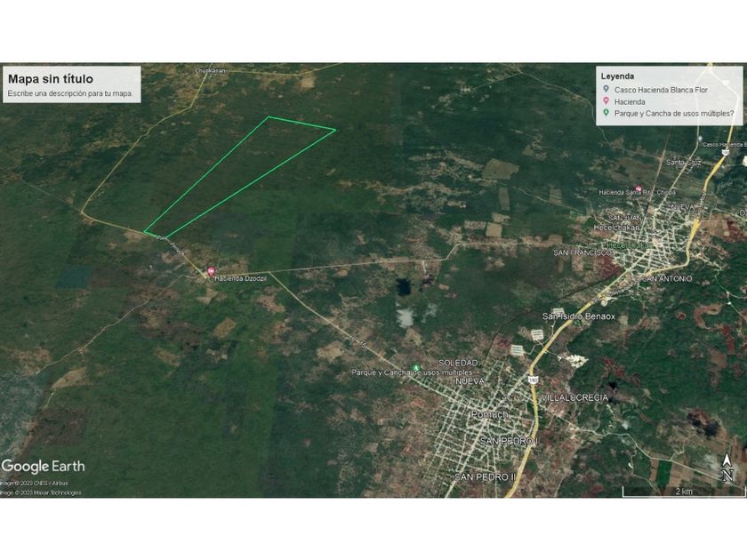Click the 'SAN PEDRO I' label
Image resolution: width=747 pixels, height=560 pixels.
point(509,441)
